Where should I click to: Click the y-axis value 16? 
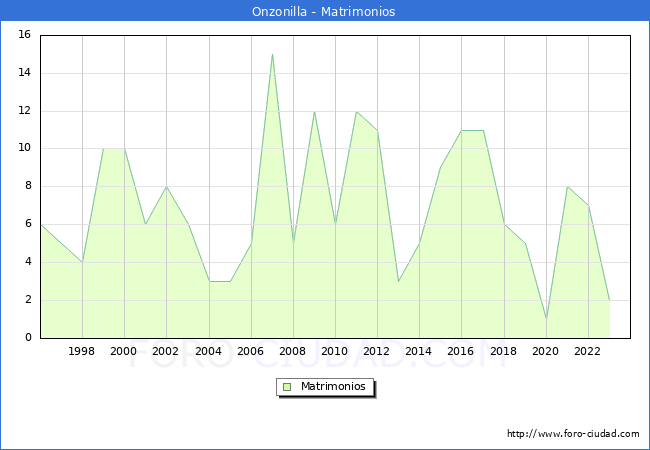[25, 34]
